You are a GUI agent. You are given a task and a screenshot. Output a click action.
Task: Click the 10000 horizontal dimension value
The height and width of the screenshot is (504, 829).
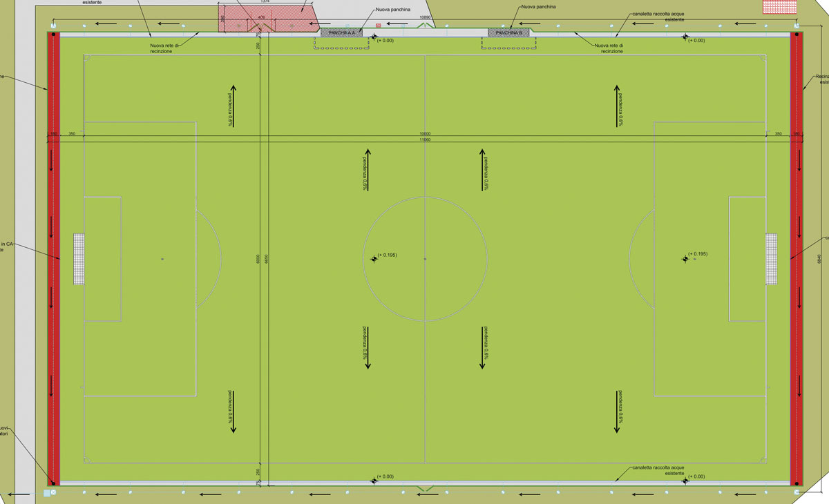425,133
